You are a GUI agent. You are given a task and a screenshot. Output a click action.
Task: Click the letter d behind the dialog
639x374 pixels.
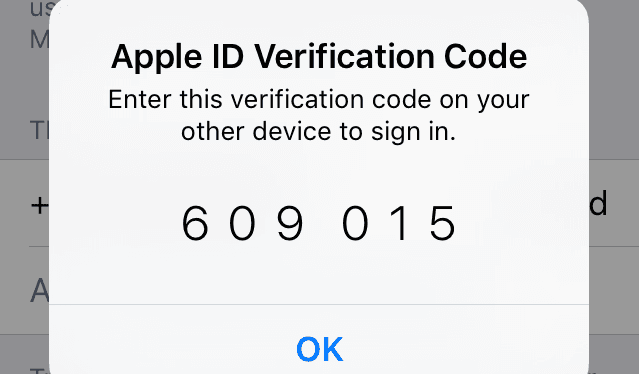tap(598, 202)
